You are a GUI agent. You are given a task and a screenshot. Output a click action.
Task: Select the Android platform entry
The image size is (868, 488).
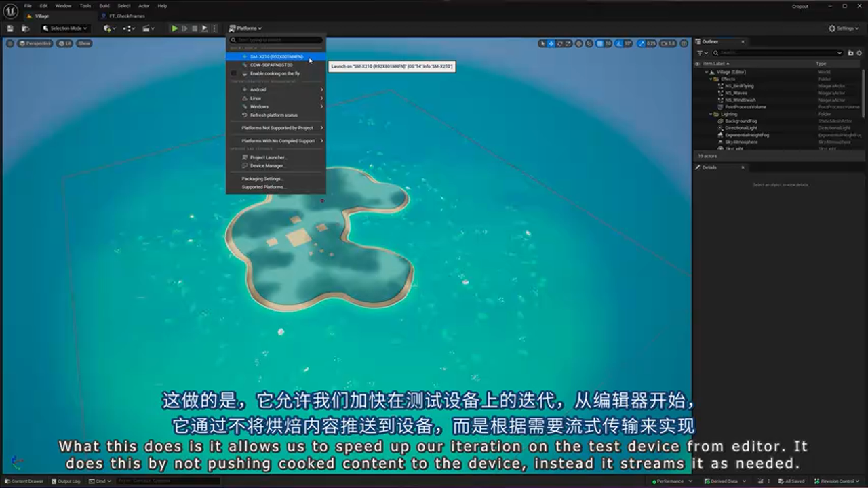[258, 89]
